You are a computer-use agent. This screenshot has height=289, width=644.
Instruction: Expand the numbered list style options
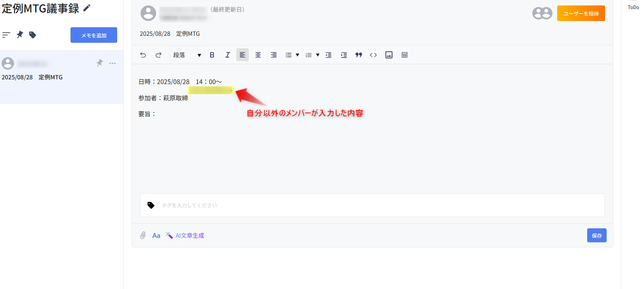(318, 55)
